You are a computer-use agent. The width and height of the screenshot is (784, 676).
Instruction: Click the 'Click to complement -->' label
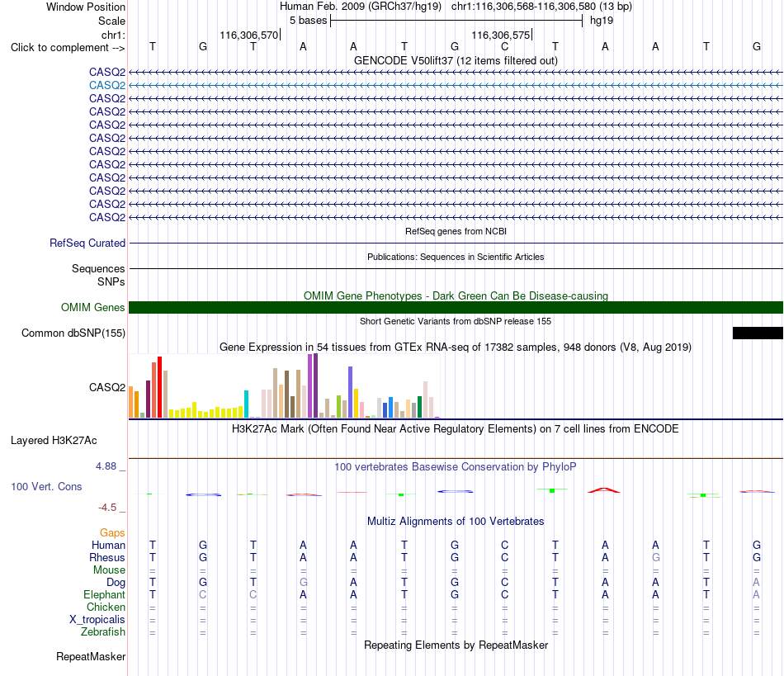click(68, 48)
